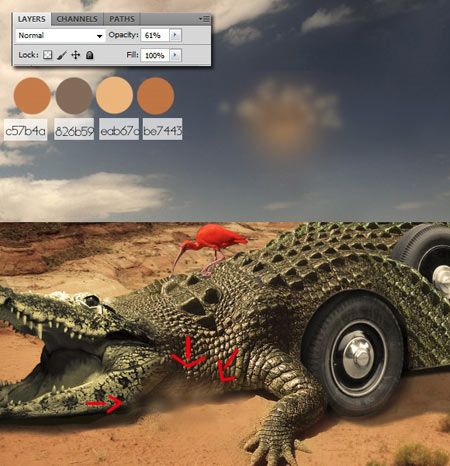Switch to the Paths tab
The image size is (450, 466).
tap(122, 19)
